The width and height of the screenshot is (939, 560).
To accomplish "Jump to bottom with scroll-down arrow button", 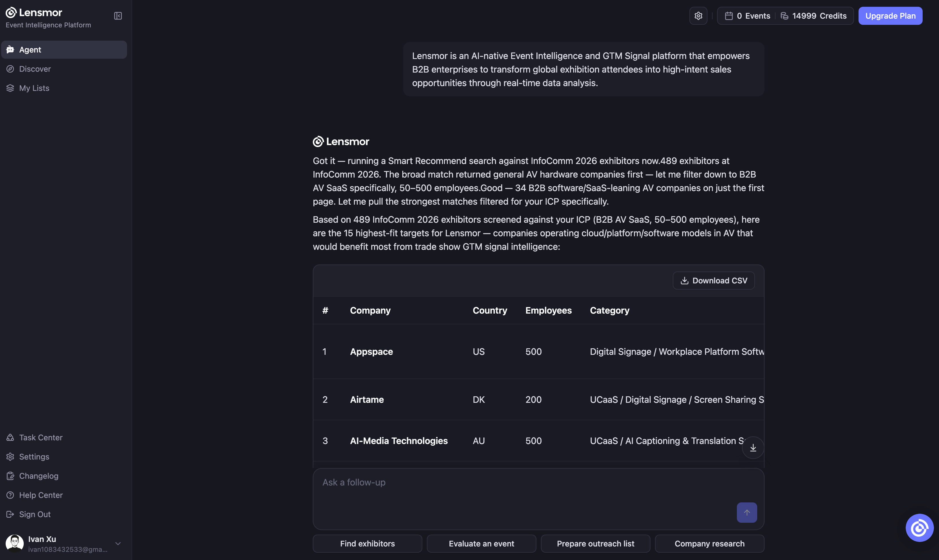I will [x=753, y=448].
